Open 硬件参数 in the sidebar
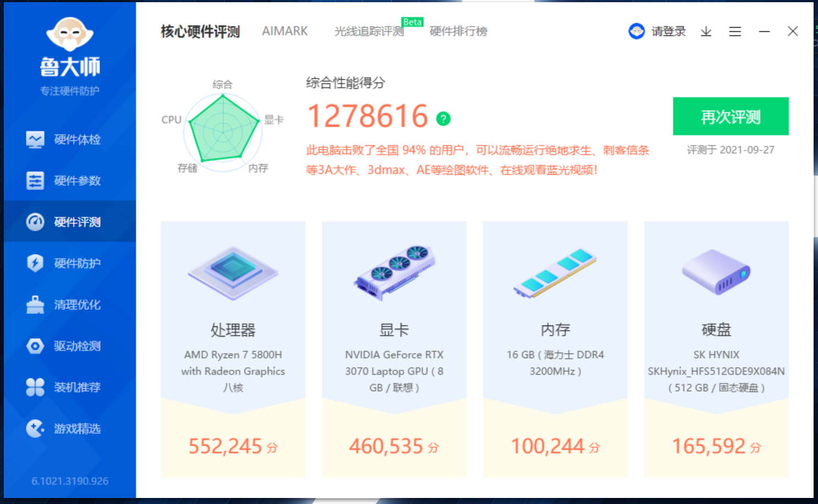 (x=70, y=181)
